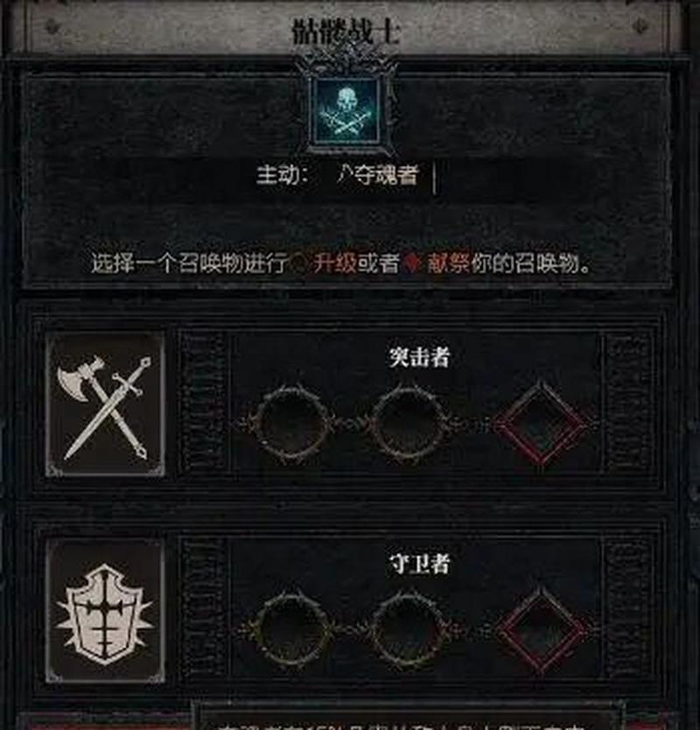This screenshot has width=700, height=730.
Task: Click the small circle icon before 升级
Action: [300, 264]
